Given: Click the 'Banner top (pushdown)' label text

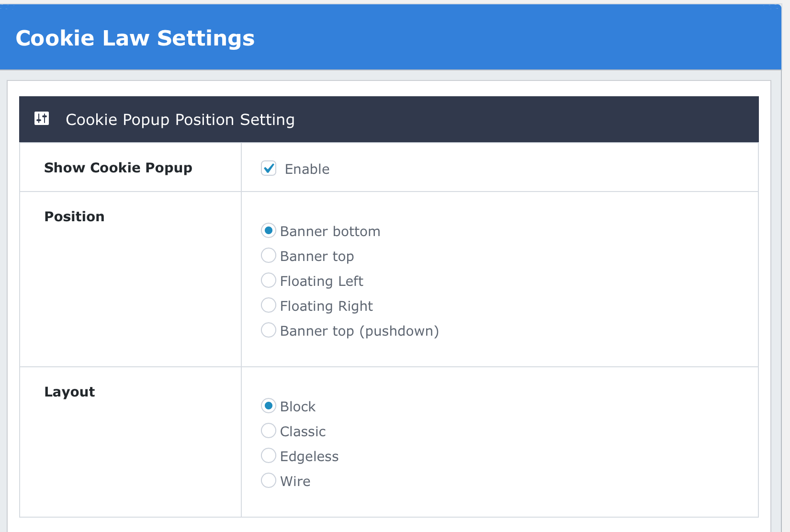Looking at the screenshot, I should (x=359, y=331).
